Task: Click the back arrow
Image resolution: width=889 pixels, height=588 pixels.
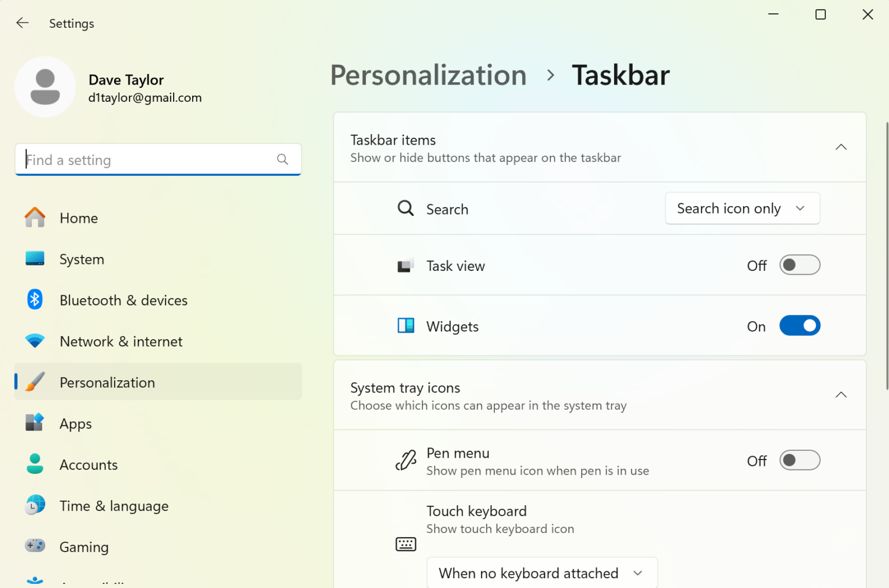Action: click(x=22, y=23)
